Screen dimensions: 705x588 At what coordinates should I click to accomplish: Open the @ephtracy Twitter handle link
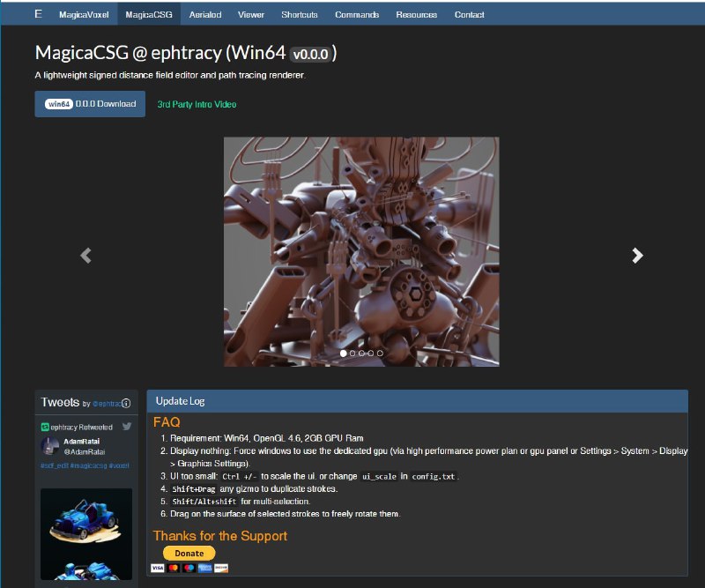tap(107, 404)
